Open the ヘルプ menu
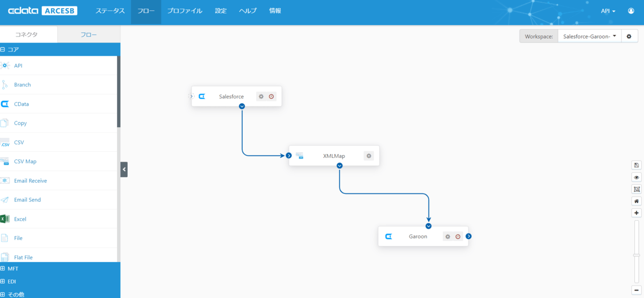The width and height of the screenshot is (644, 298). coord(248,11)
